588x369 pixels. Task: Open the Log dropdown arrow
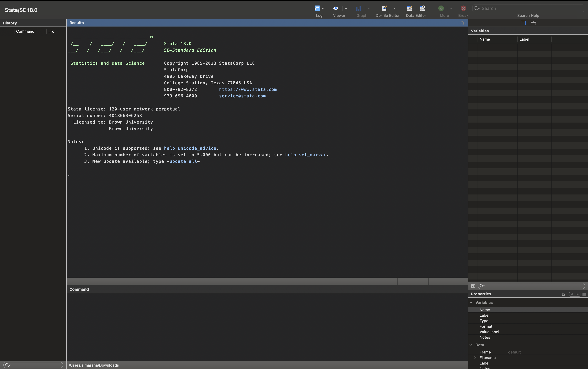[x=323, y=8]
